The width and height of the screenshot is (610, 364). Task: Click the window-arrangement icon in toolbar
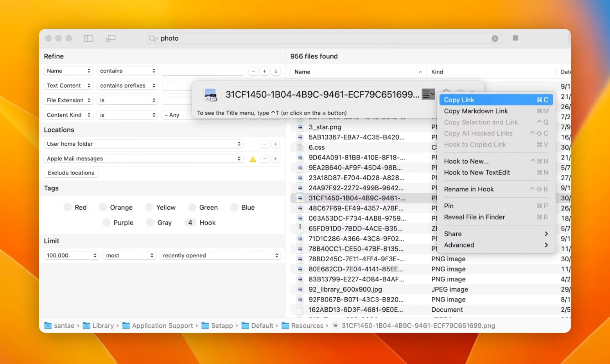click(111, 38)
